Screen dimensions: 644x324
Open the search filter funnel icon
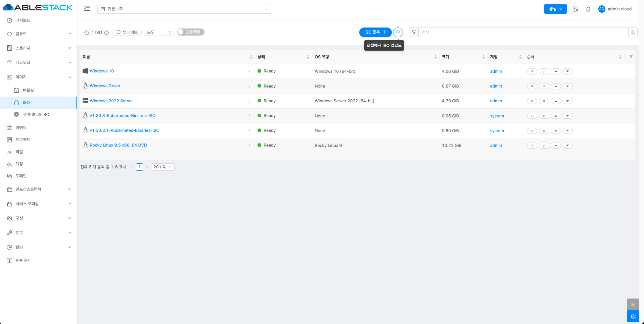(414, 33)
